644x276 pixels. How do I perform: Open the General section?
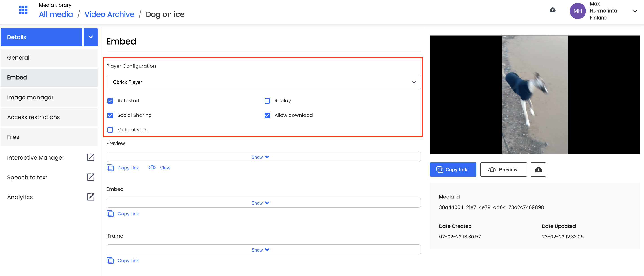[x=49, y=58]
